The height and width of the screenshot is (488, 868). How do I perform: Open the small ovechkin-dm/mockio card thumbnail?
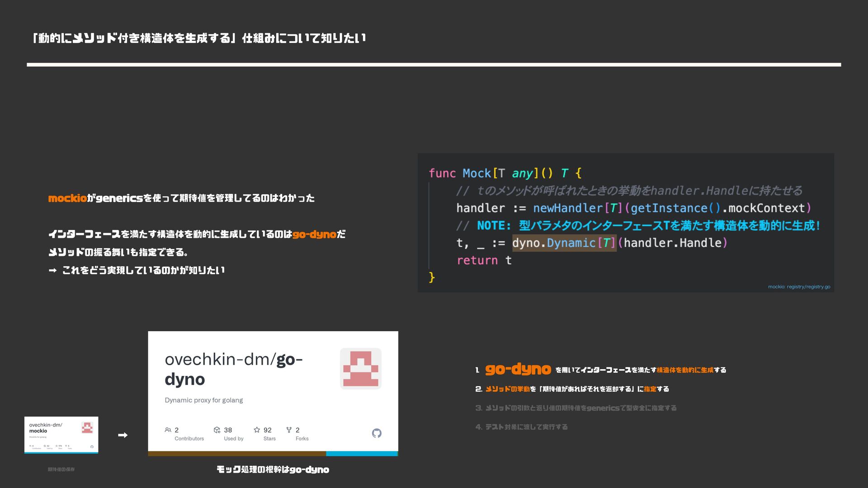(x=61, y=435)
